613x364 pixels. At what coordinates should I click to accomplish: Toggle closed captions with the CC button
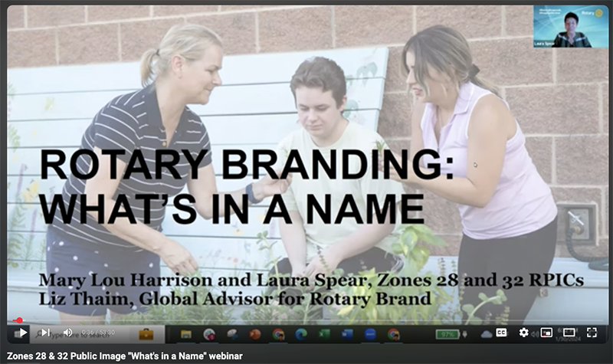[501, 333]
